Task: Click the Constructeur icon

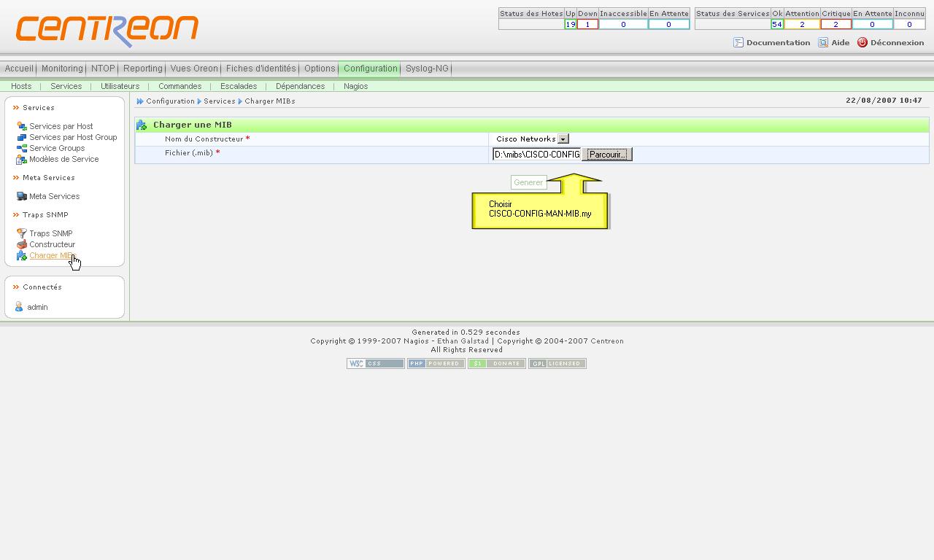Action: (22, 244)
